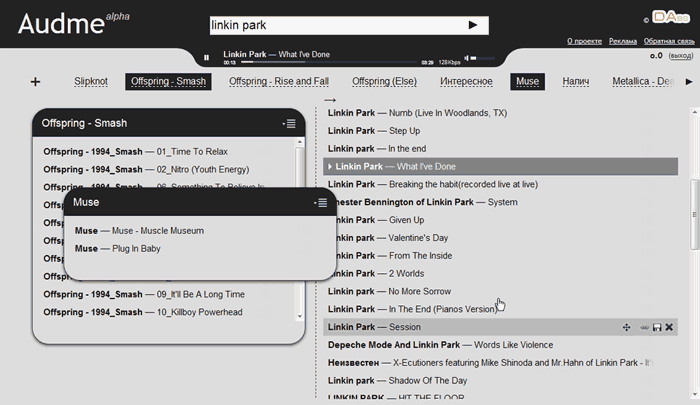Open the Offspring - Rise and Fall tab

279,81
